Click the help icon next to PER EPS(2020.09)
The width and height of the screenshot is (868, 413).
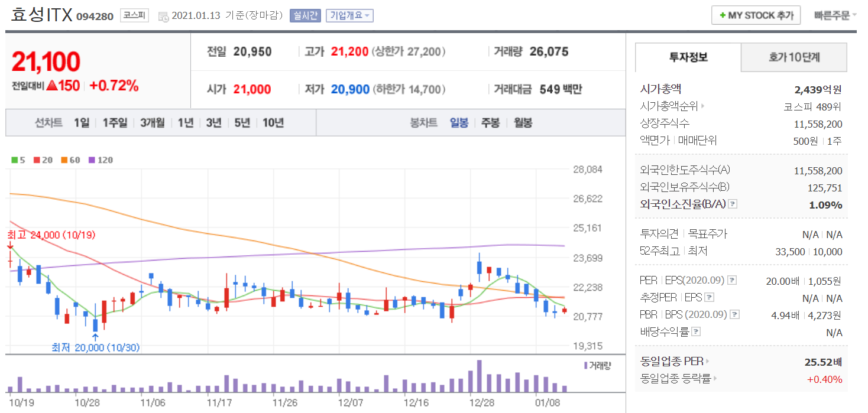(731, 281)
